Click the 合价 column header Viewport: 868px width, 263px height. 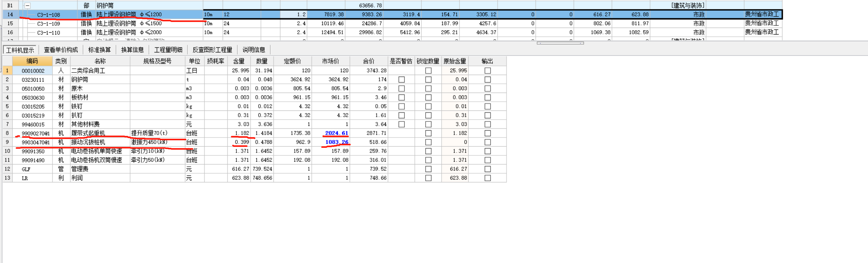click(369, 61)
